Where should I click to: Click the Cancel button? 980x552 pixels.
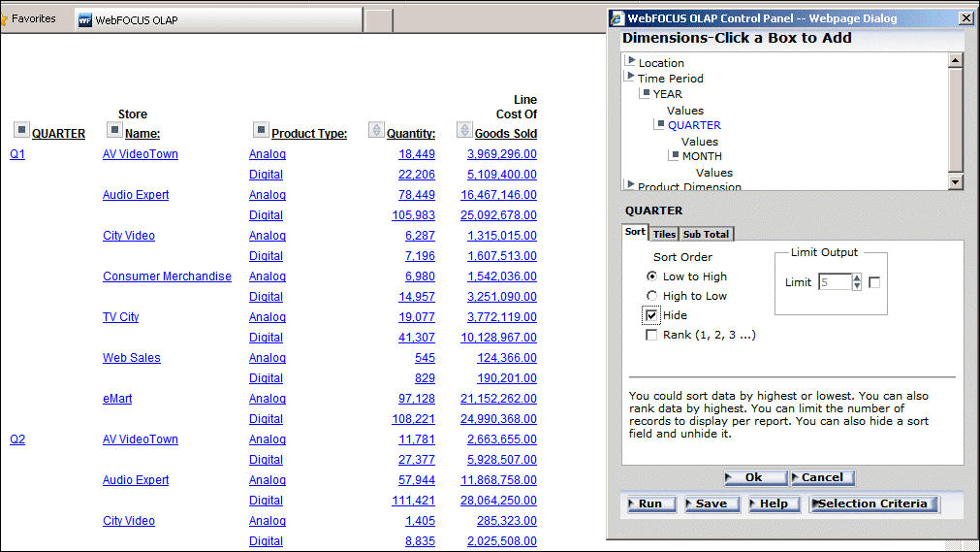pyautogui.click(x=822, y=477)
